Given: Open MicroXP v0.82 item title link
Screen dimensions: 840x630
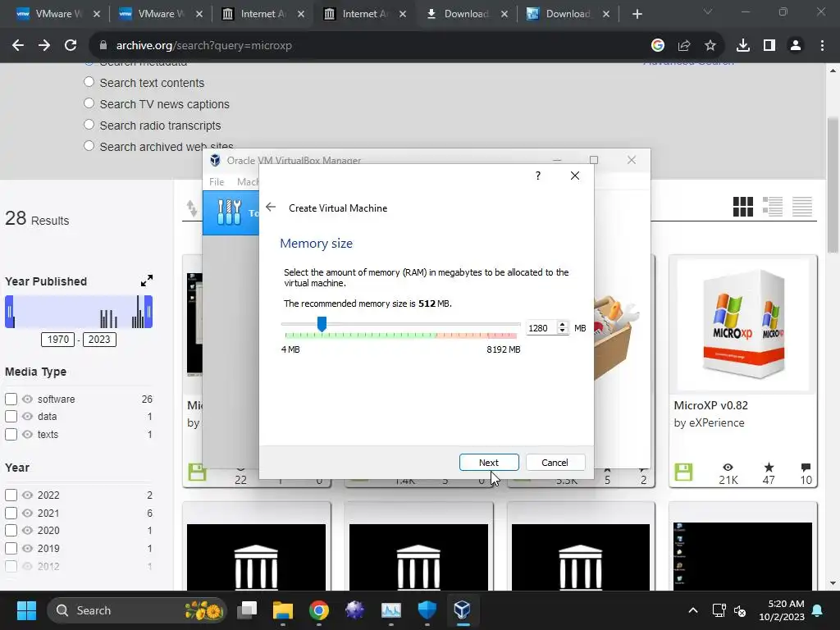Looking at the screenshot, I should point(710,405).
